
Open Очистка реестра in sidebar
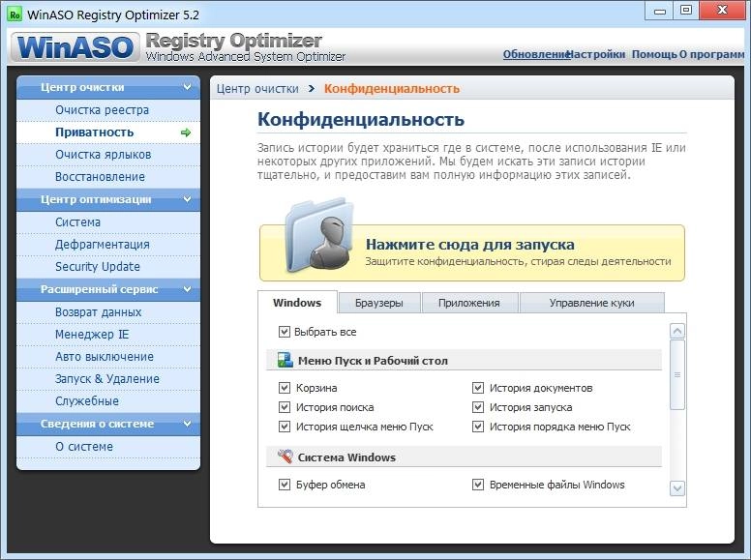point(108,110)
